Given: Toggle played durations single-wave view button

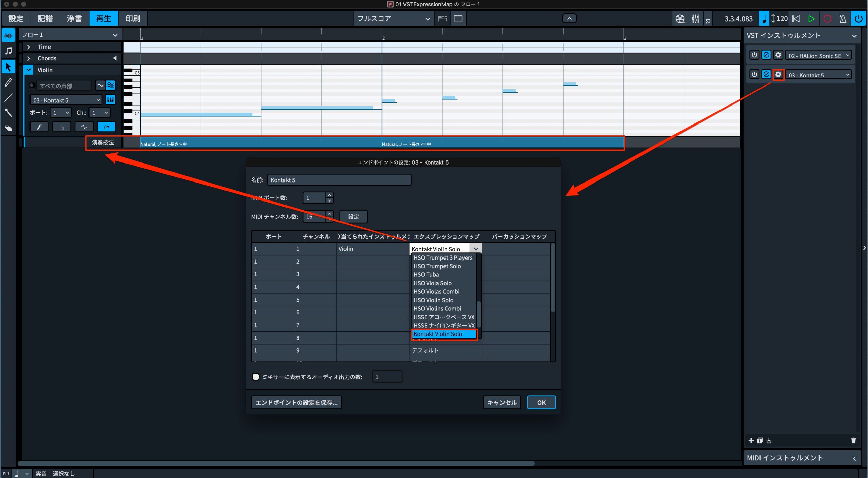Looking at the screenshot, I should [100, 85].
